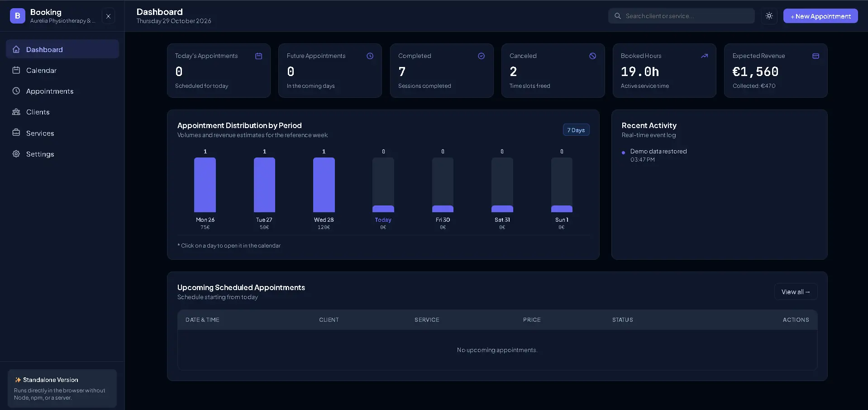868x410 pixels.
Task: Click the people icon beside Clients
Action: (16, 112)
